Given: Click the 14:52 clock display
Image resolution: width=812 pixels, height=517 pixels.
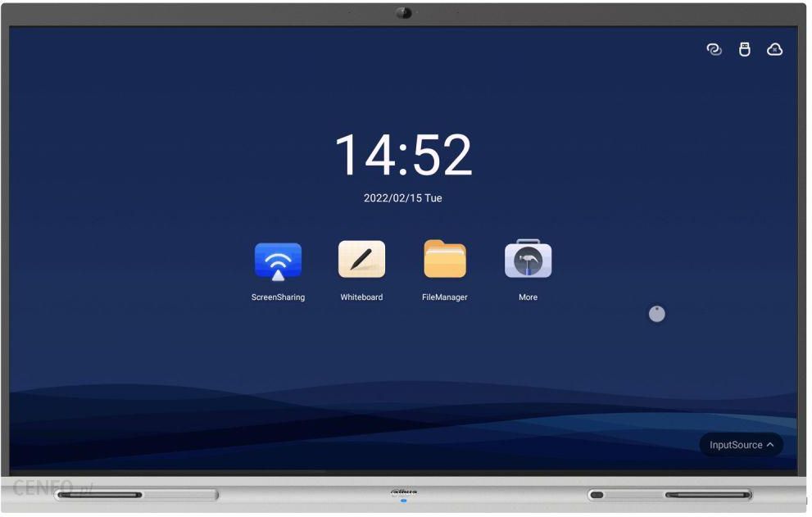Looking at the screenshot, I should pos(403,155).
